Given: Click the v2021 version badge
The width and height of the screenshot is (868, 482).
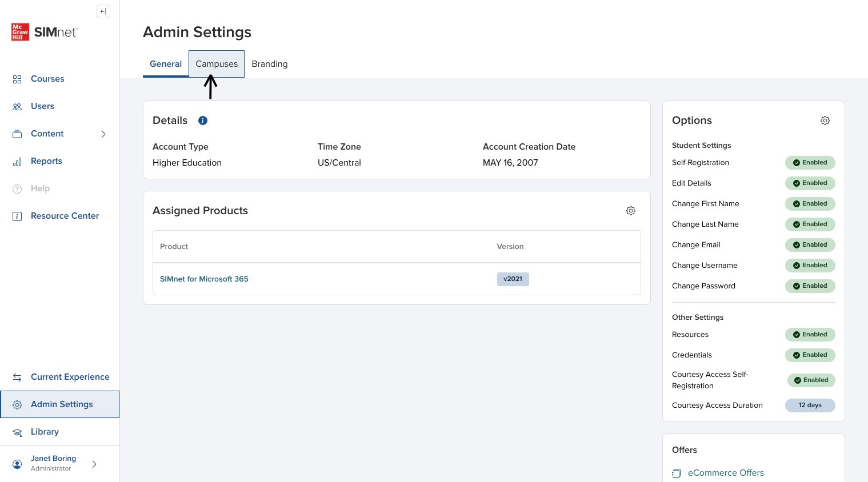Looking at the screenshot, I should (513, 279).
